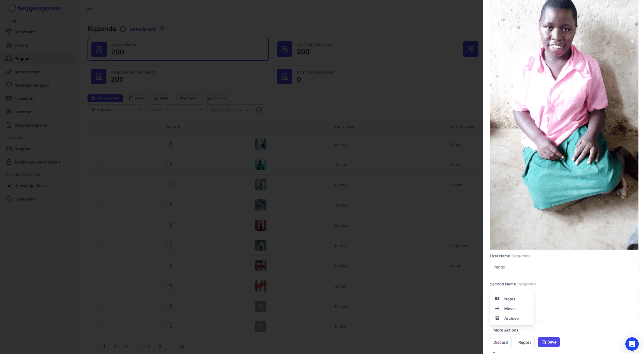644x354 pixels.
Task: Check the row checkbox for Karisa Changawa
Action: 97,245
